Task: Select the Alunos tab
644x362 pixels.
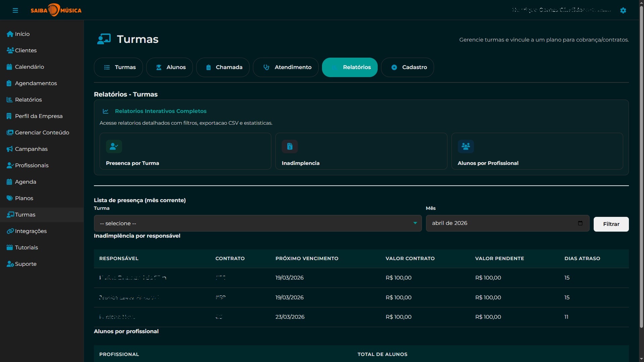Action: [169, 67]
